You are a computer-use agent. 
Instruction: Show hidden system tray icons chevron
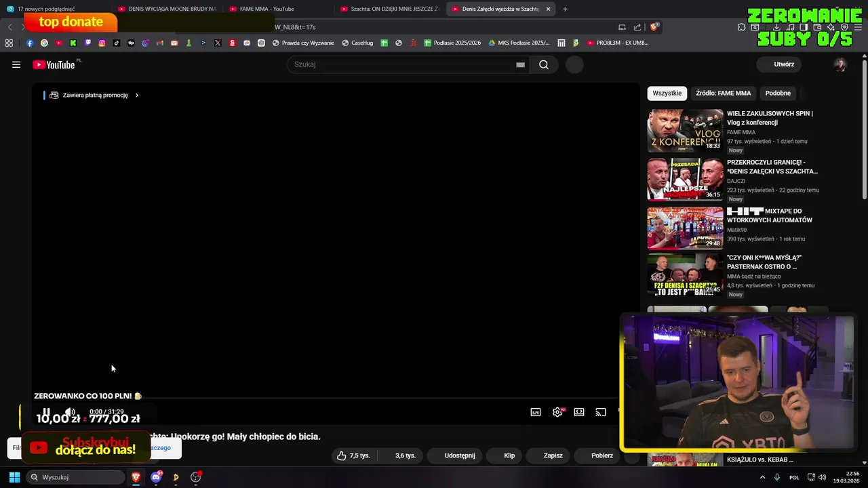pyautogui.click(x=762, y=477)
